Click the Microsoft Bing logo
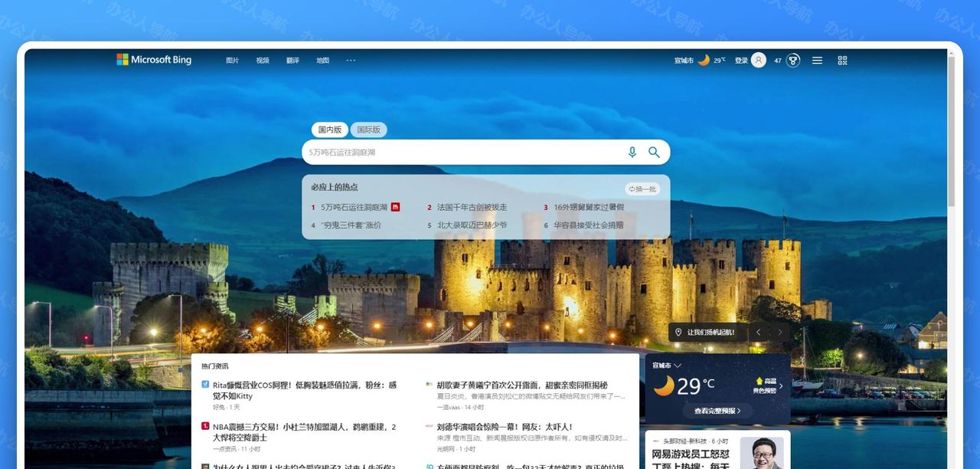Viewport: 980px width, 469px height. 154,59
